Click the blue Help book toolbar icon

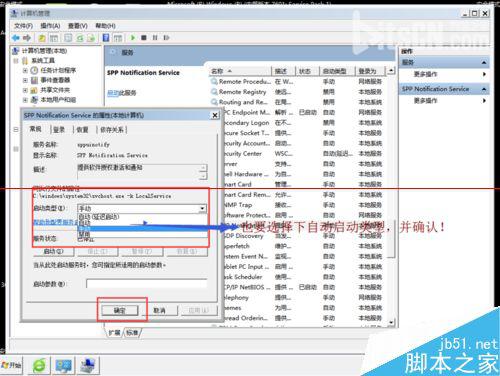click(106, 38)
